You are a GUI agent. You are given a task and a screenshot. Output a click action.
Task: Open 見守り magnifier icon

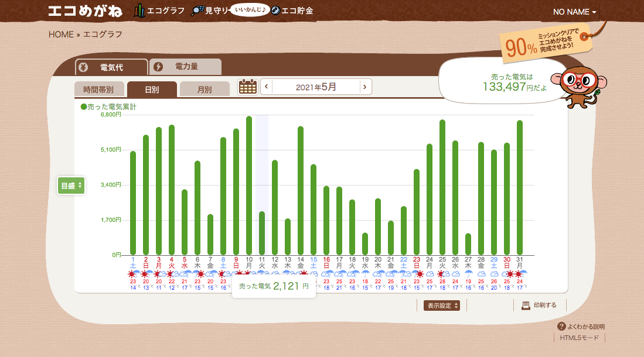197,11
